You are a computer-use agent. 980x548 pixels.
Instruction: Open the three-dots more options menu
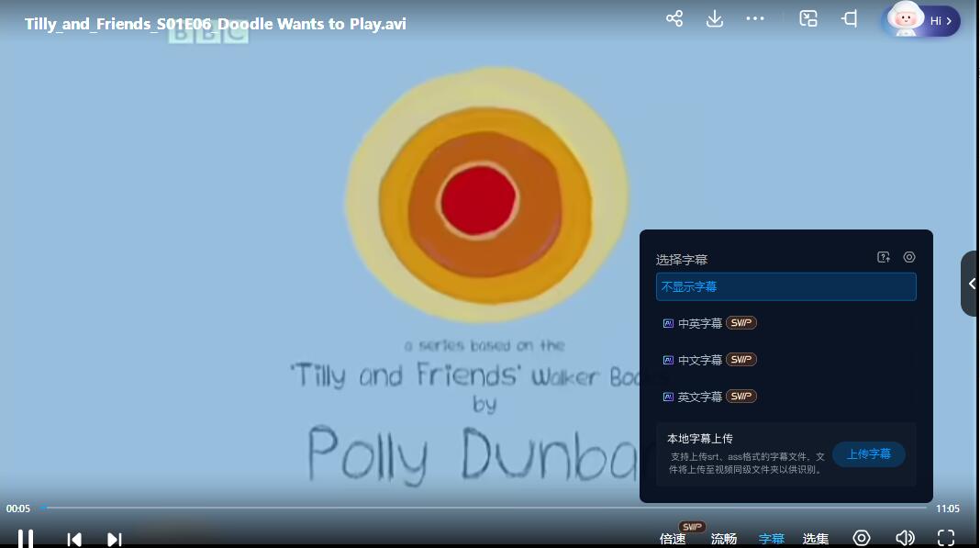tap(755, 18)
